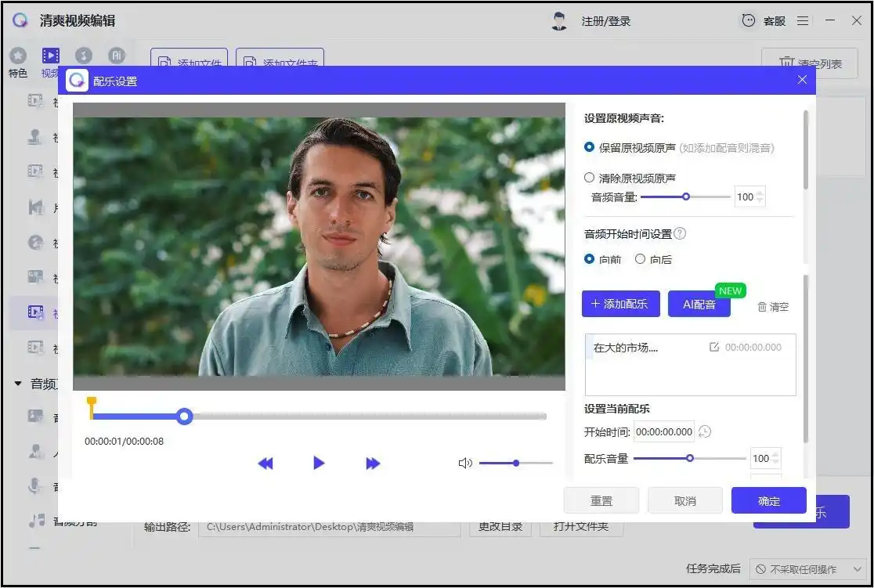Click the clock icon beside 开始时间
Screen dimensions: 874x588
pos(705,431)
